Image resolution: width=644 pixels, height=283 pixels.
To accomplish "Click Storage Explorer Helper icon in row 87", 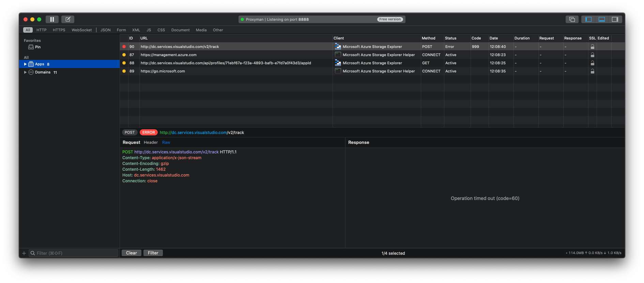I will pos(338,54).
